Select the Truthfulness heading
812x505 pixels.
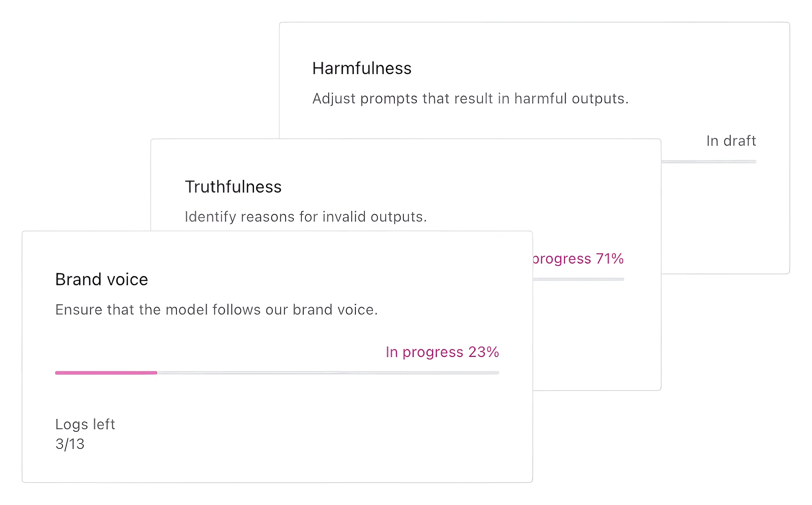(x=233, y=187)
